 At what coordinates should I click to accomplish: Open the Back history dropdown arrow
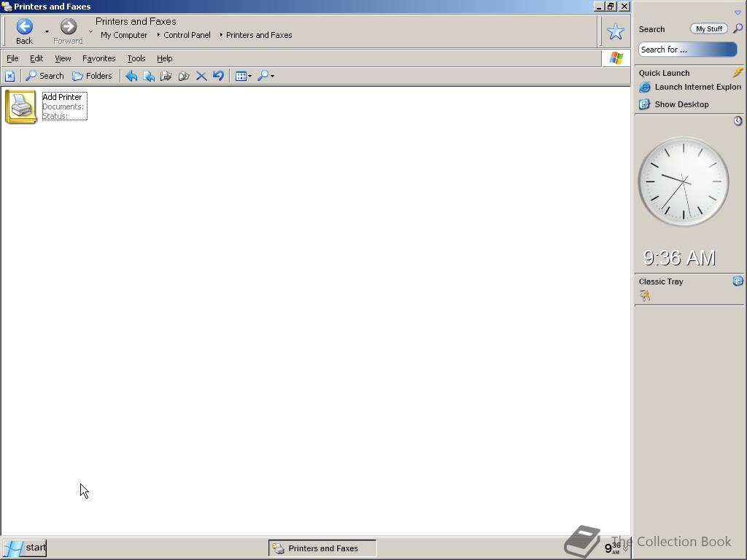[47, 31]
